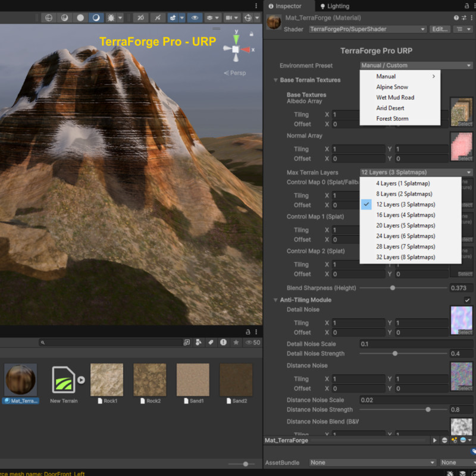Toggle the scene gizmo rotation lock
476x476 pixels.
[251, 34]
